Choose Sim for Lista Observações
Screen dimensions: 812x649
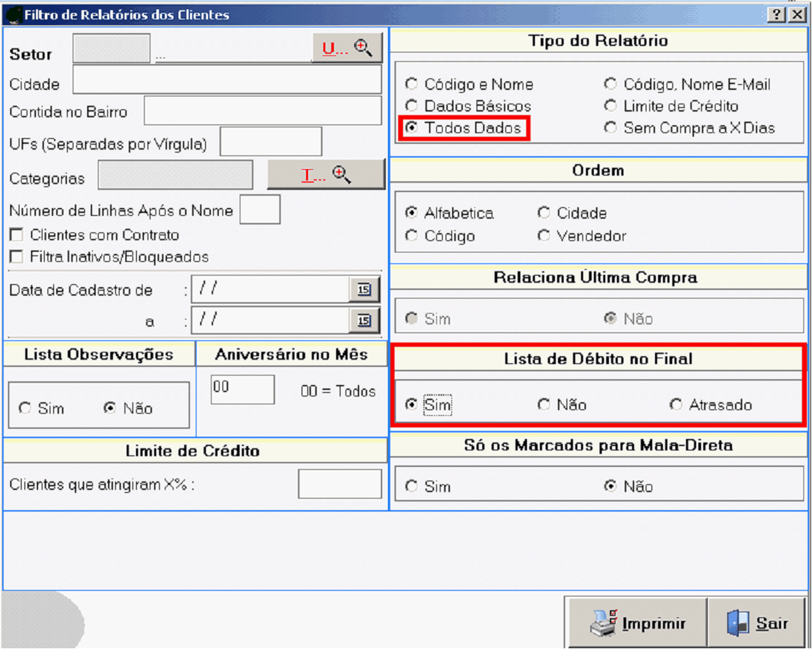click(25, 409)
